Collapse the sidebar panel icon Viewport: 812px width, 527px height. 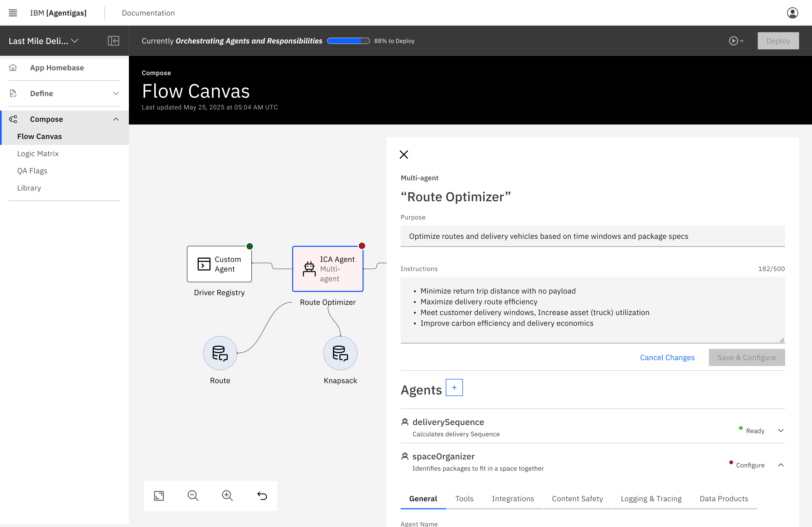click(113, 41)
